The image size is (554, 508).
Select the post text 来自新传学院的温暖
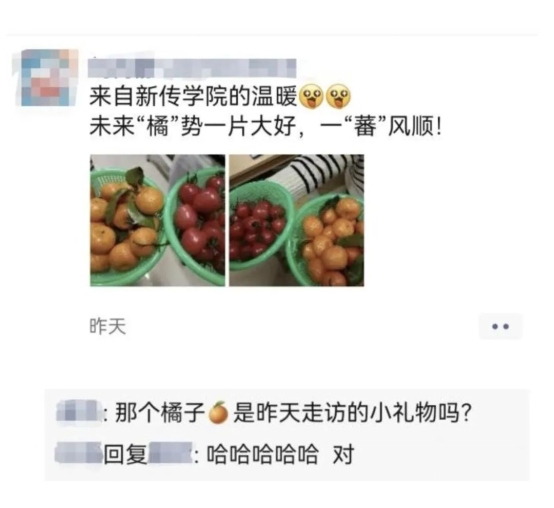coord(193,96)
